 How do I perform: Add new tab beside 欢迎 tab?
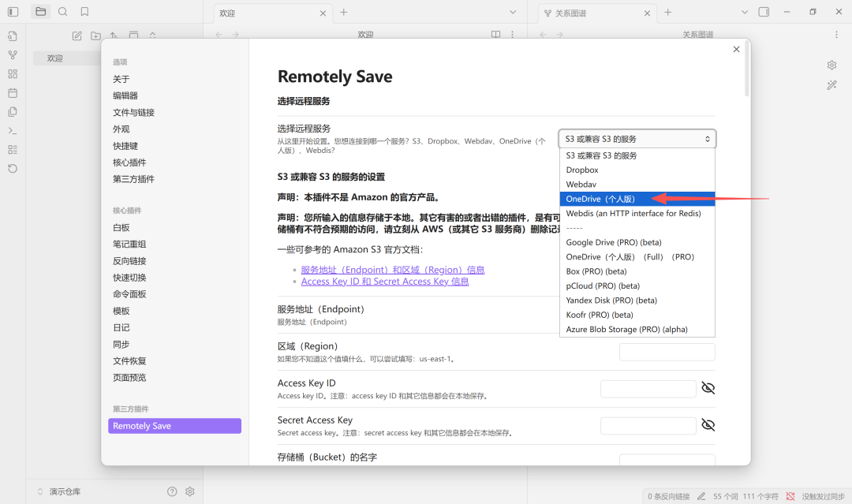344,12
